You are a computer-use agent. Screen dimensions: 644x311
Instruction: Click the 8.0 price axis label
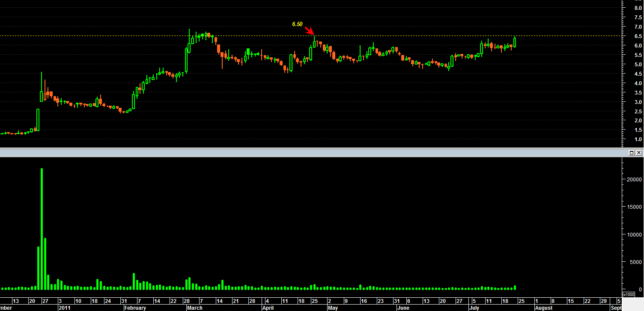click(x=638, y=8)
